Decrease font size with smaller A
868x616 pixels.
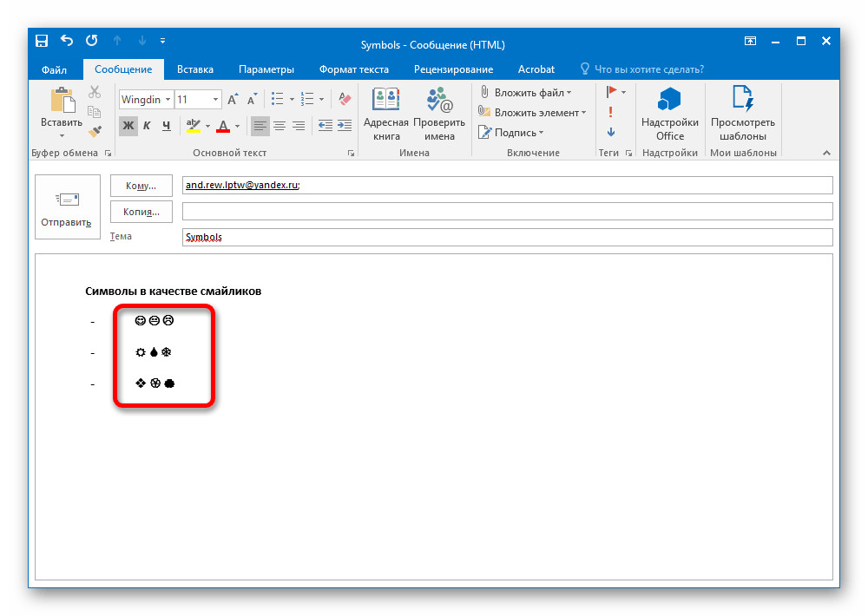pyautogui.click(x=252, y=100)
